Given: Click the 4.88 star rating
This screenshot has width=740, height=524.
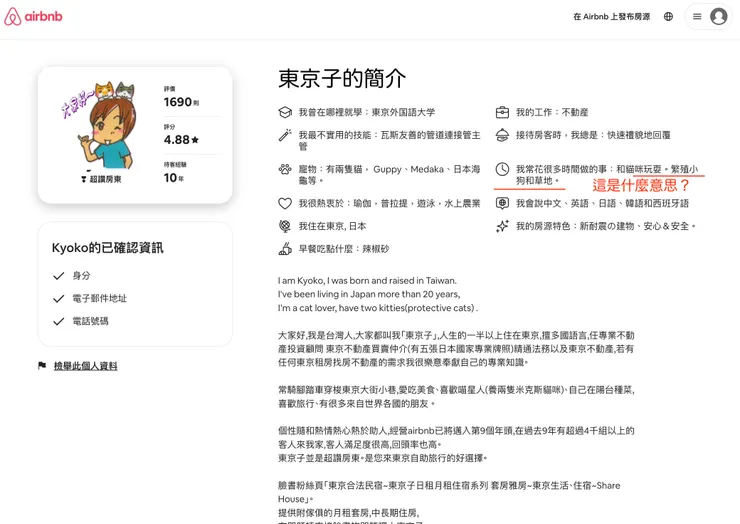Looking at the screenshot, I should pyautogui.click(x=181, y=140).
